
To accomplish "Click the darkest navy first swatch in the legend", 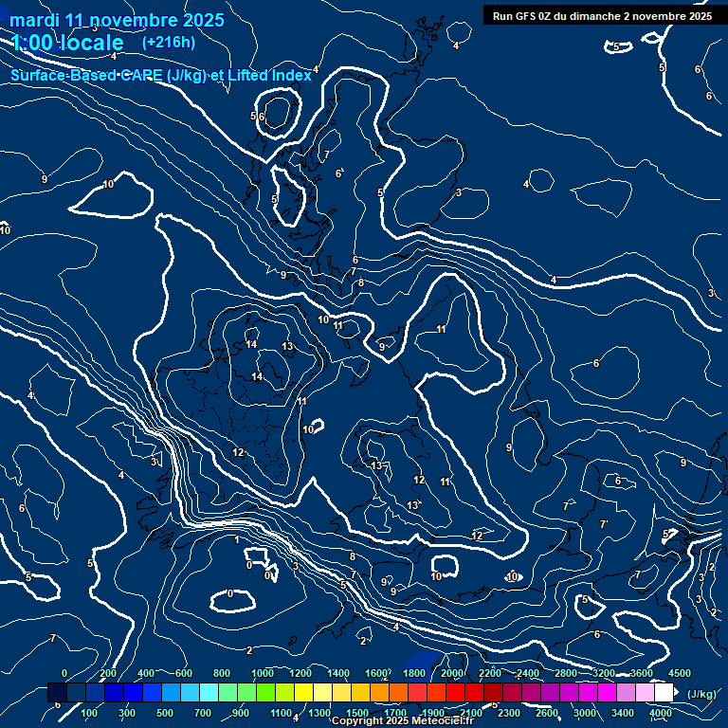I will (57, 692).
